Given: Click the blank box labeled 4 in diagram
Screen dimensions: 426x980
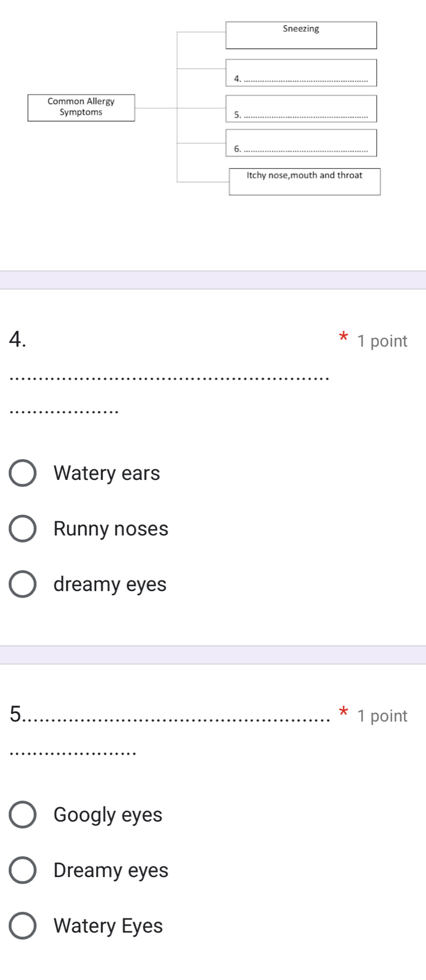Looking at the screenshot, I should point(301,73).
